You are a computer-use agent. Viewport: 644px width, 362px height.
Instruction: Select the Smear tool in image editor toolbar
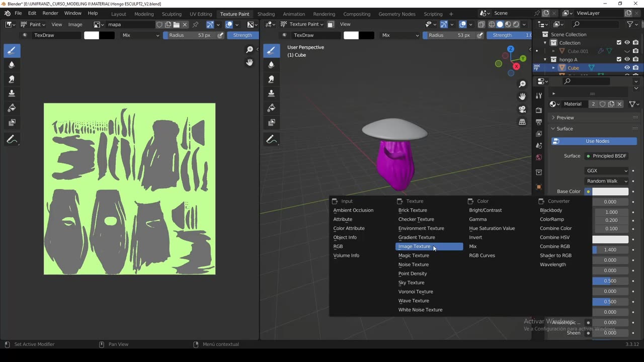tap(12, 79)
